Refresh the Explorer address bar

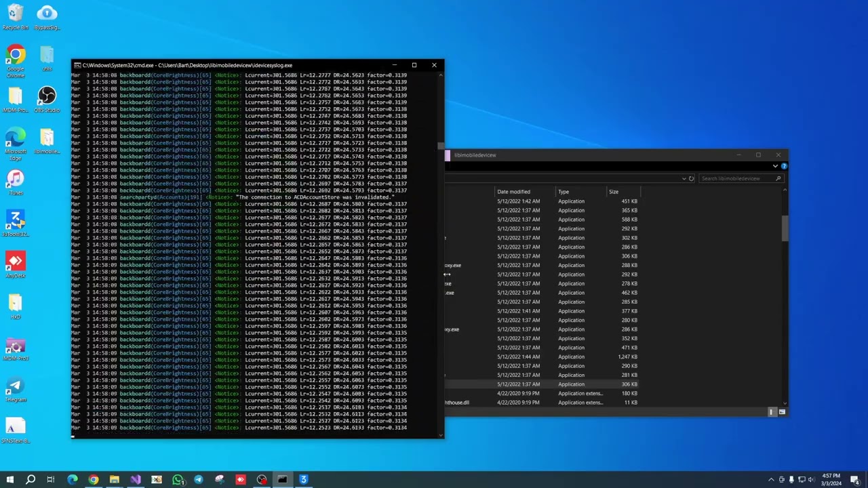tap(691, 178)
